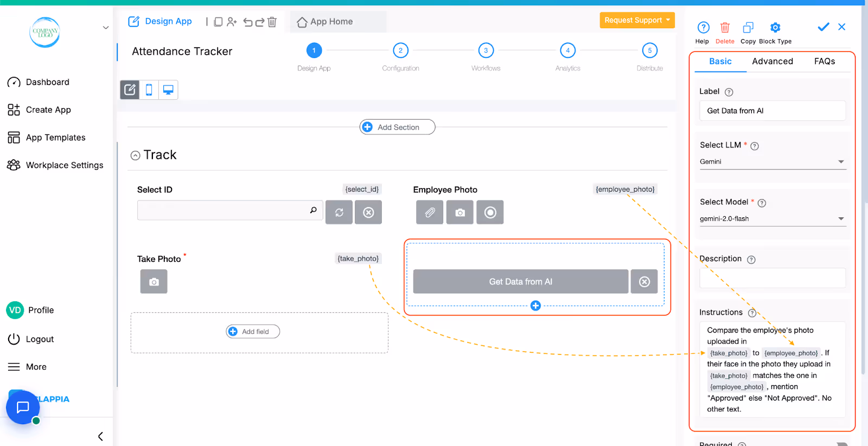This screenshot has height=446, width=868.
Task: Click the Employee Photo attachment paperclip icon
Action: (x=430, y=212)
